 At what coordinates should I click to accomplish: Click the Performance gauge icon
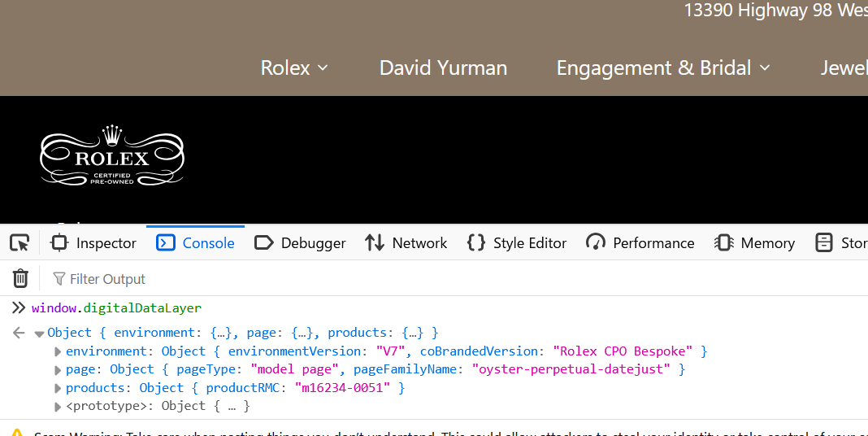[x=596, y=242]
